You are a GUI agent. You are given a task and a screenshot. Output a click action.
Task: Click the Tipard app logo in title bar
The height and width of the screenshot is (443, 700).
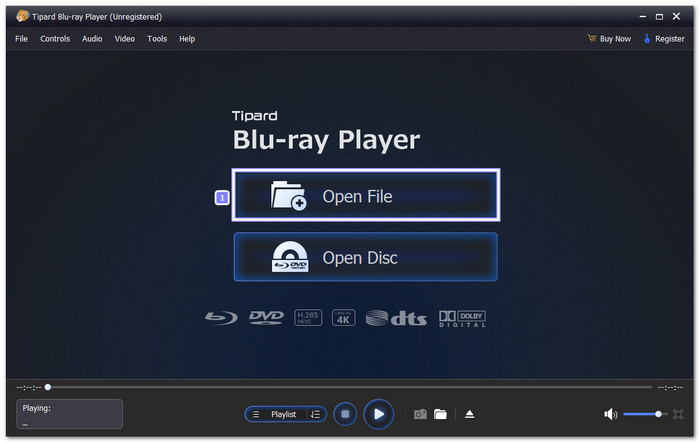click(22, 17)
